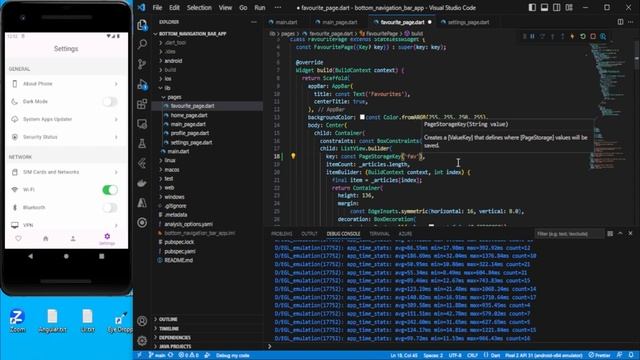Trigger Flutter hot reload lightning icon
The width and height of the screenshot is (640, 360).
click(x=572, y=36)
